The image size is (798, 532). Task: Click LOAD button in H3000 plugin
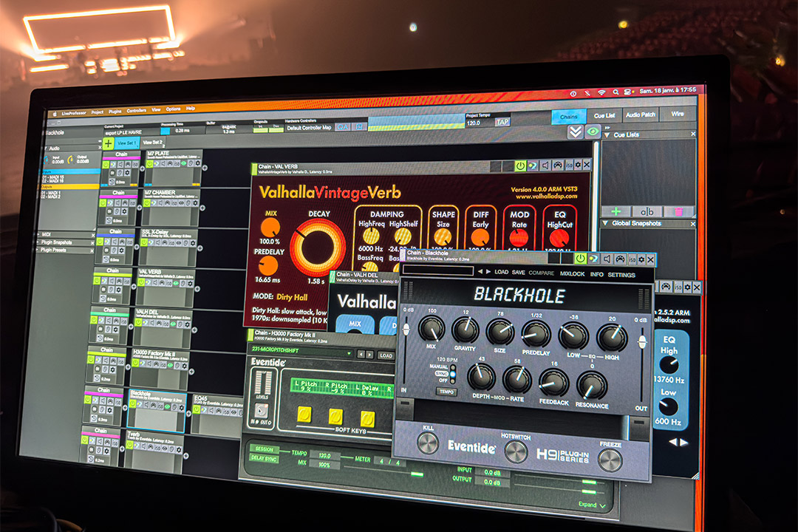pos(386,355)
